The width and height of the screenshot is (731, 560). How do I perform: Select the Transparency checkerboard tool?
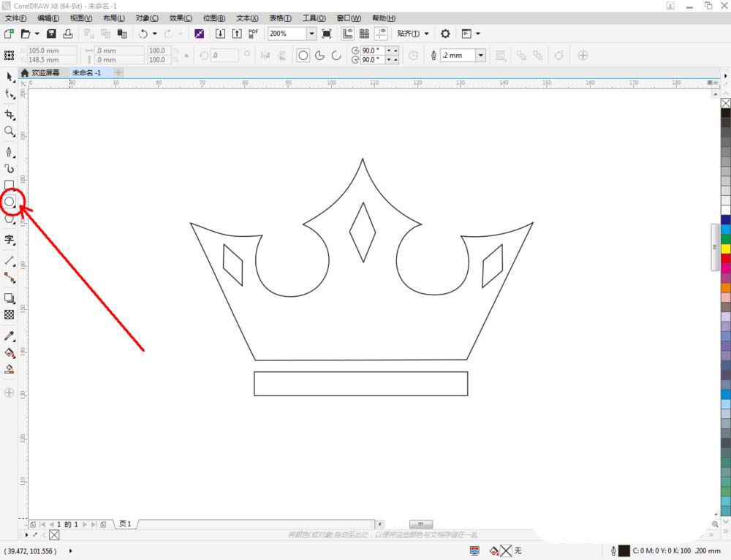(10, 315)
